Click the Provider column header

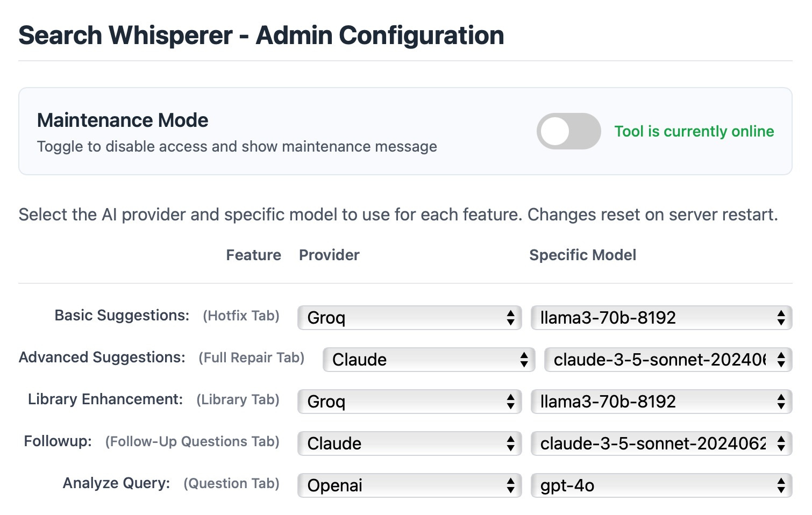coord(329,255)
